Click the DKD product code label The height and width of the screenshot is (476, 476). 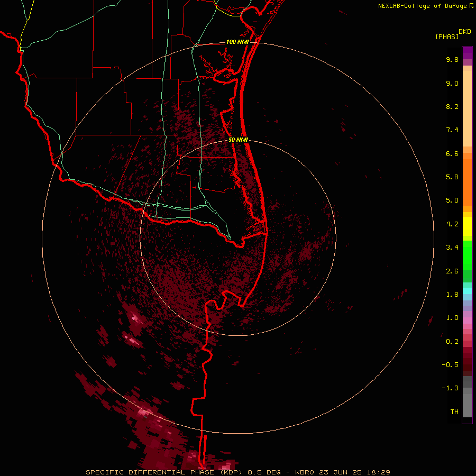465,32
